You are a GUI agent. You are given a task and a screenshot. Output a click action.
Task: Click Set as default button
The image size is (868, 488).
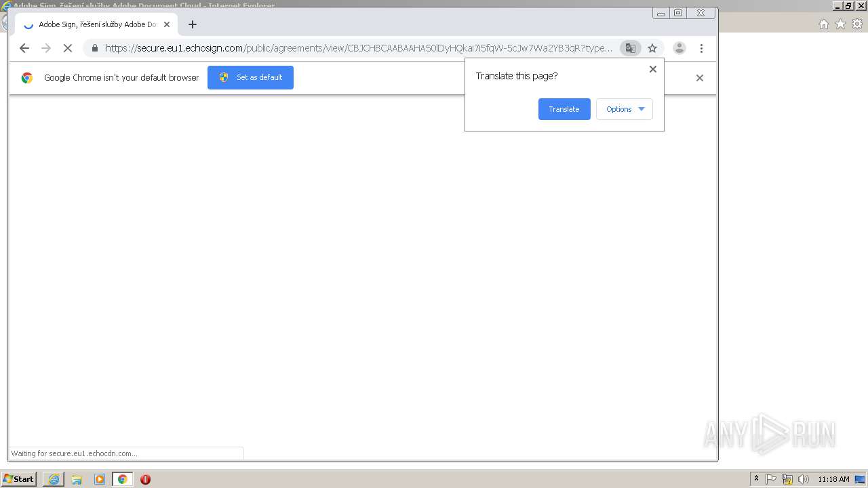coord(250,77)
